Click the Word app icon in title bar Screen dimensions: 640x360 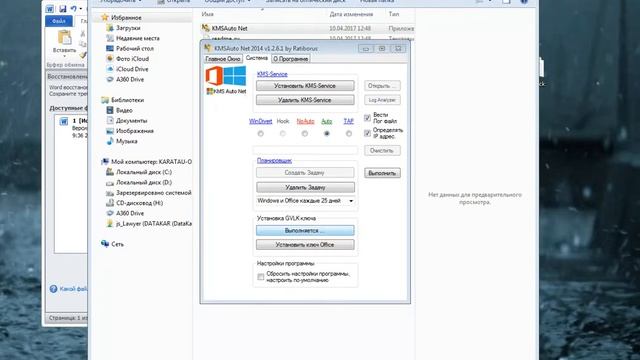click(x=50, y=9)
